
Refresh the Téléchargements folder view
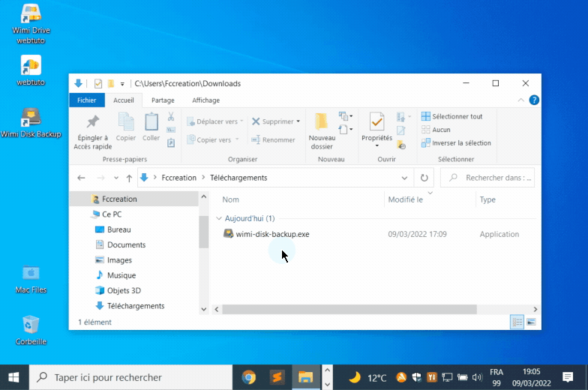click(424, 178)
